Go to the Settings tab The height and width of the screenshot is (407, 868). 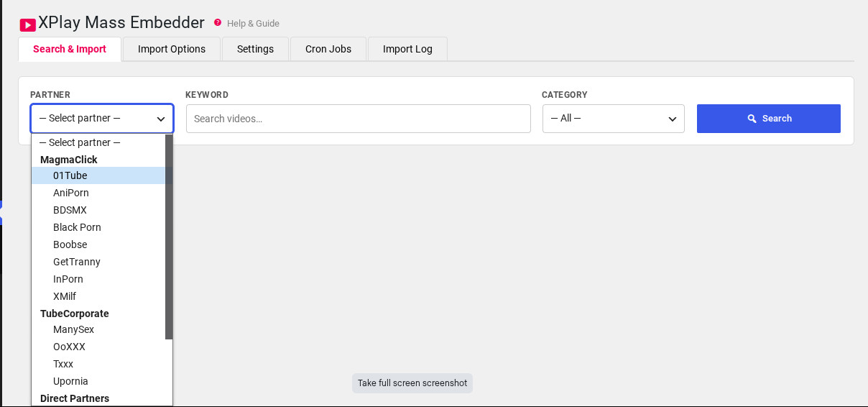[x=255, y=49]
